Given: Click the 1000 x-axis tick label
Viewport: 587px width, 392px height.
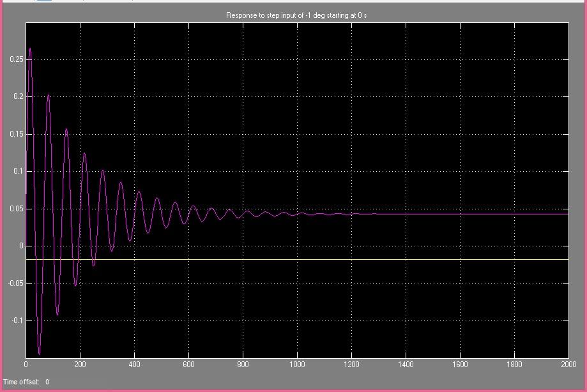Looking at the screenshot, I should (x=297, y=365).
